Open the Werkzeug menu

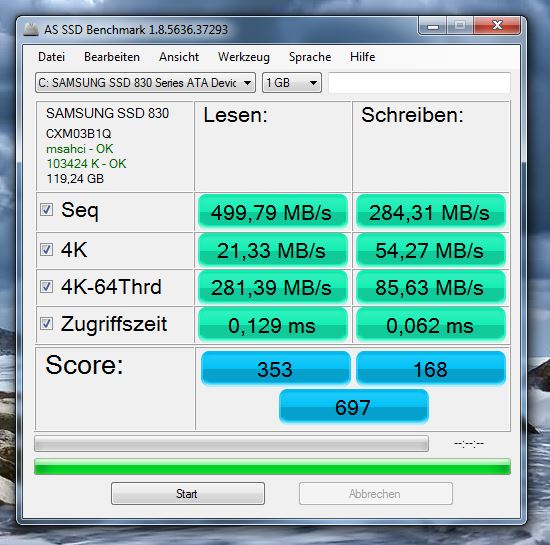point(244,57)
